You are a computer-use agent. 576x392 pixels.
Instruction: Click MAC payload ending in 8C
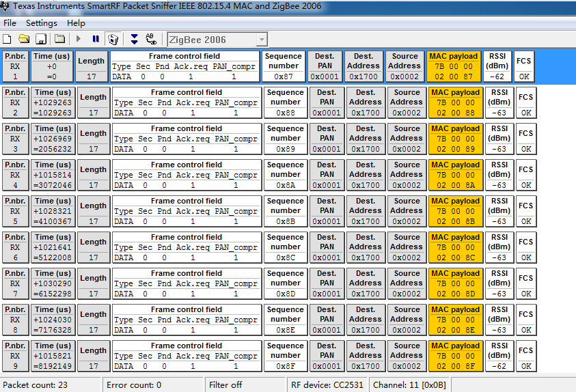click(x=456, y=247)
